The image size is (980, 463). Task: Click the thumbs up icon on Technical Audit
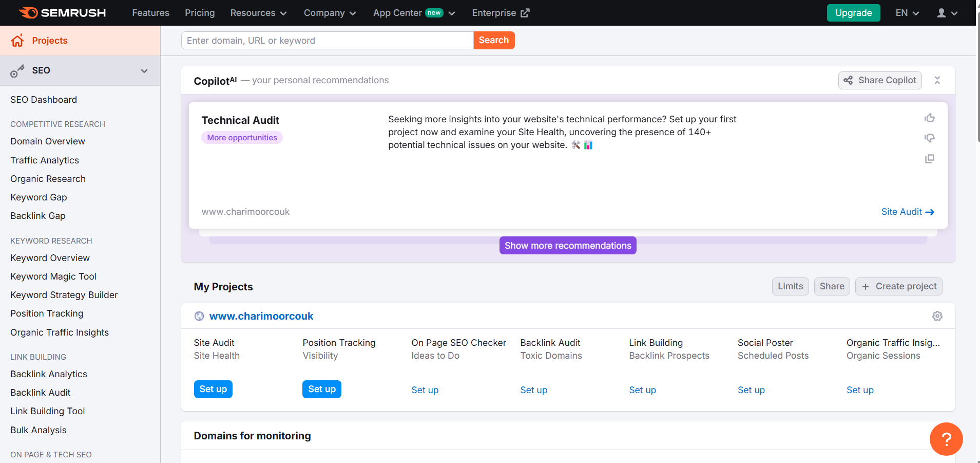point(929,118)
